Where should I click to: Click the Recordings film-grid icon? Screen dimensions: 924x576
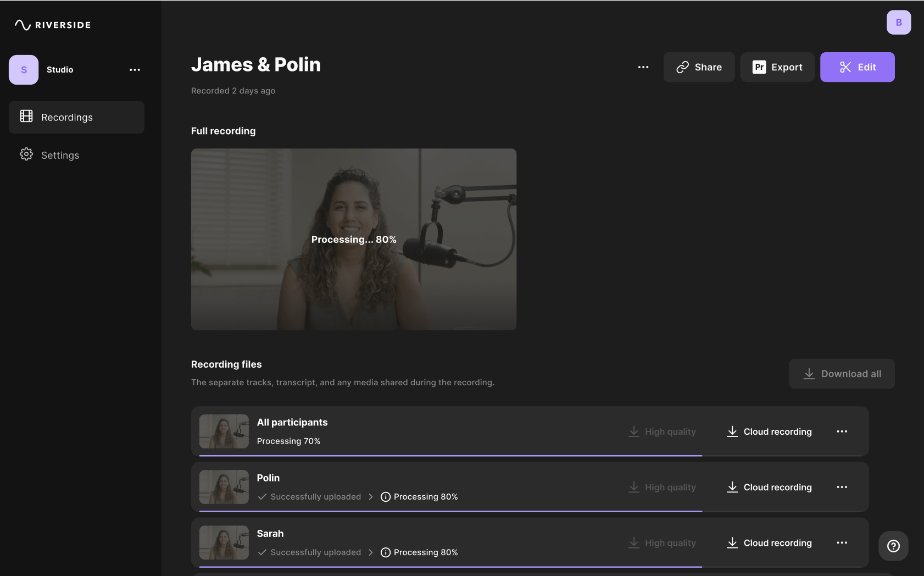[x=26, y=116]
